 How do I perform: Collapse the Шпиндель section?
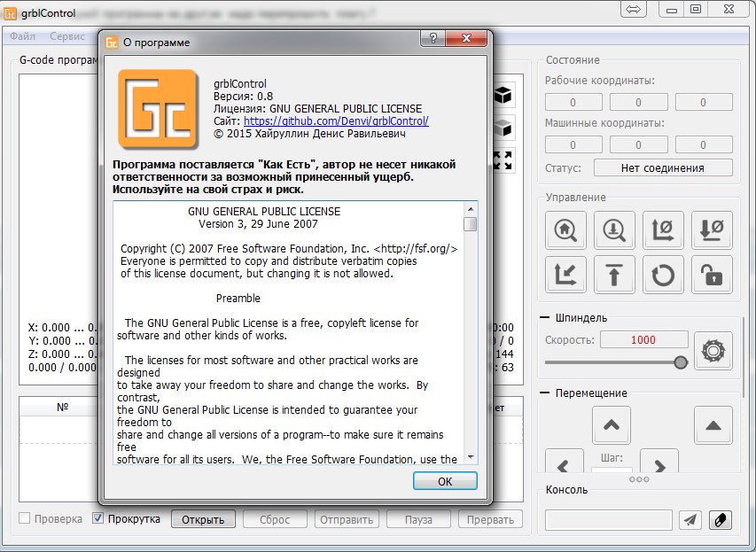coord(545,318)
